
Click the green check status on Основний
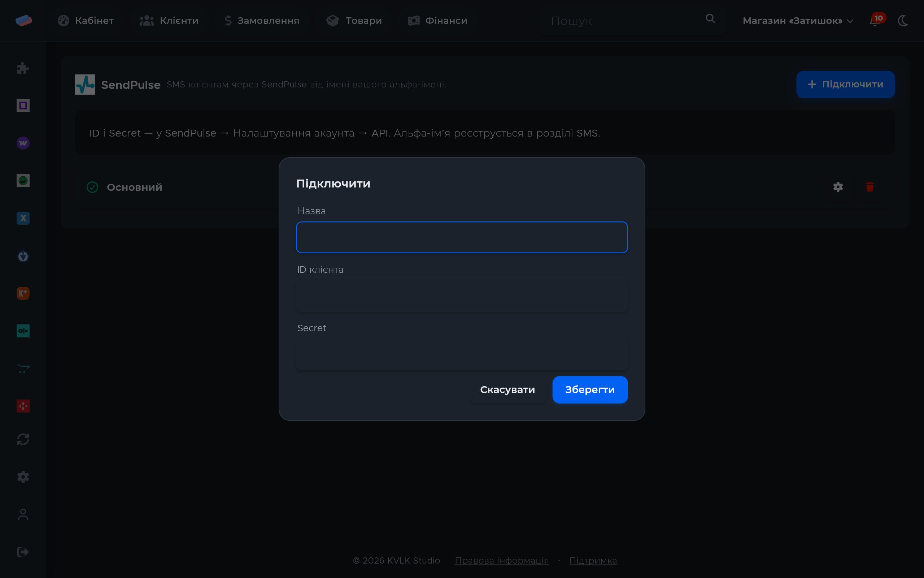click(x=92, y=187)
